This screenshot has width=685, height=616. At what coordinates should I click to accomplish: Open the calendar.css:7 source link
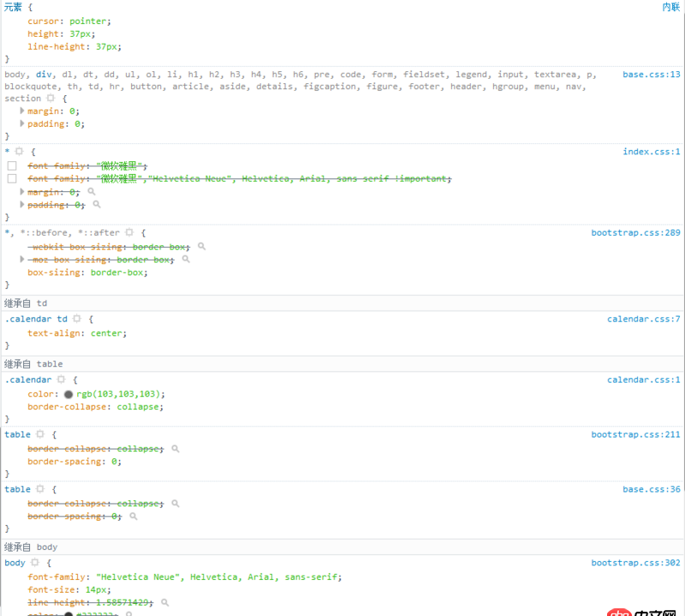click(x=644, y=319)
